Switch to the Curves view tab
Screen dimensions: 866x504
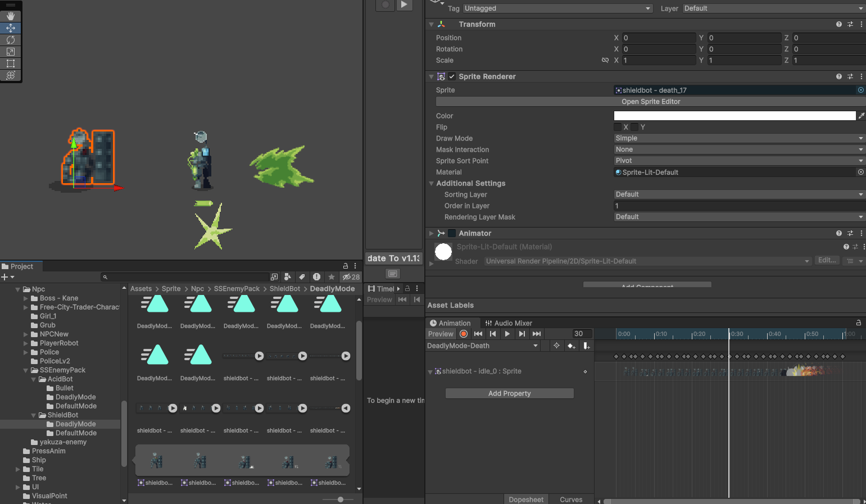(571, 500)
